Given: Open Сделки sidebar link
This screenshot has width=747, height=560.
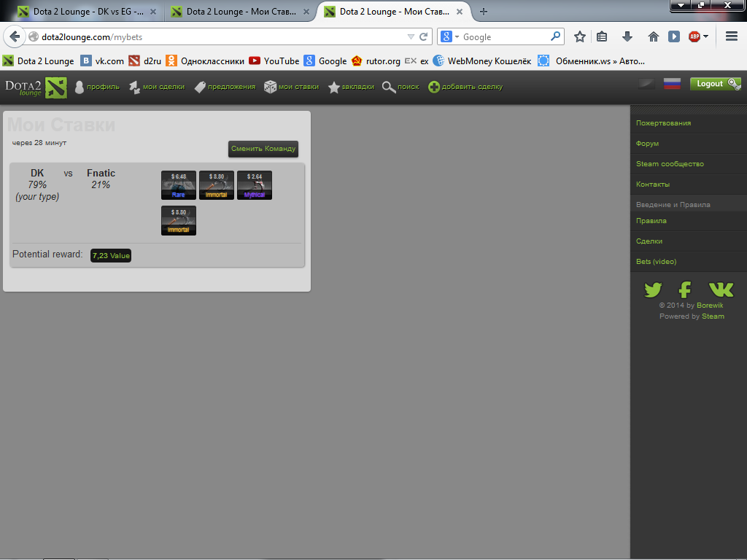Looking at the screenshot, I should point(649,241).
